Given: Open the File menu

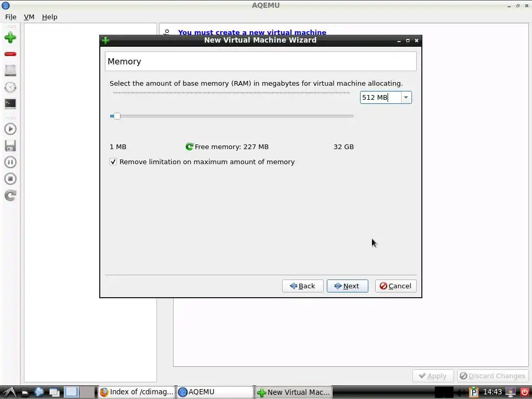Looking at the screenshot, I should point(10,17).
